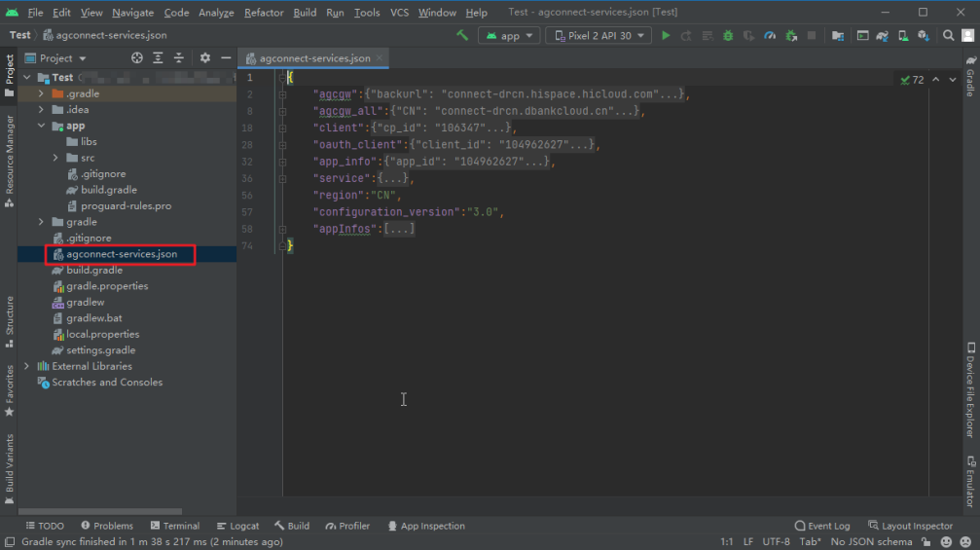Open the Search Everywhere magnifier icon
The image size is (980, 550).
pyautogui.click(x=948, y=36)
